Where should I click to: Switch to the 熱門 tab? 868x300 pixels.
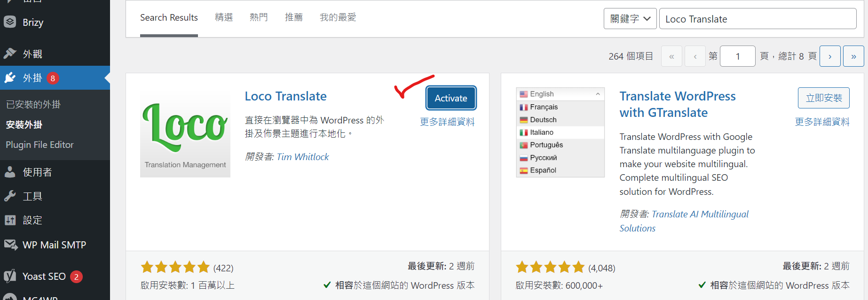259,17
